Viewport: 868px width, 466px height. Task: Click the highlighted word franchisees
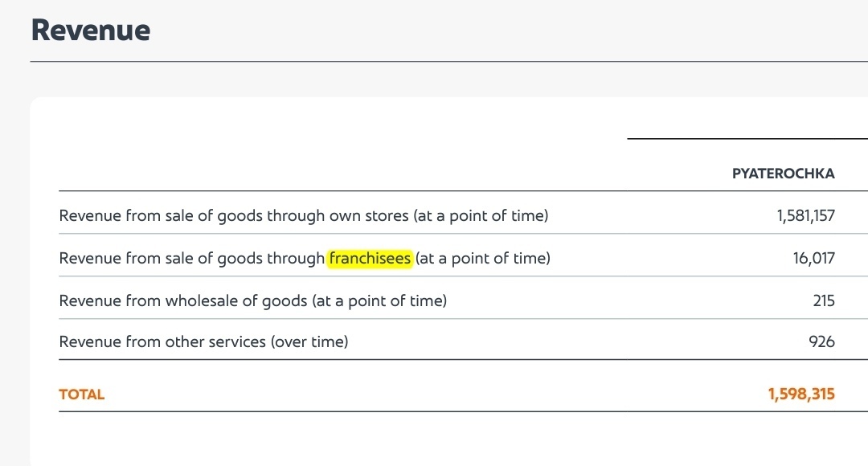370,259
